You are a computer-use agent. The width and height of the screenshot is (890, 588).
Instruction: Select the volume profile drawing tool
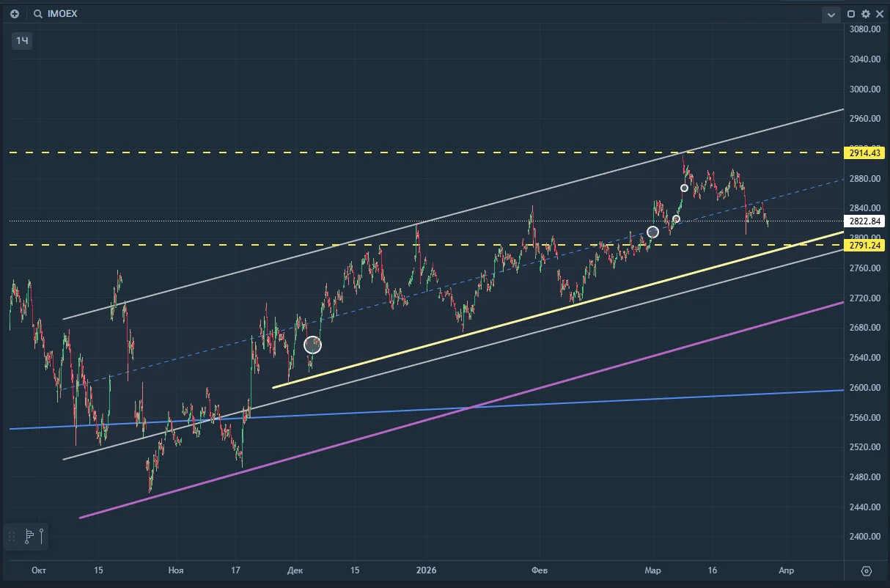tap(29, 537)
